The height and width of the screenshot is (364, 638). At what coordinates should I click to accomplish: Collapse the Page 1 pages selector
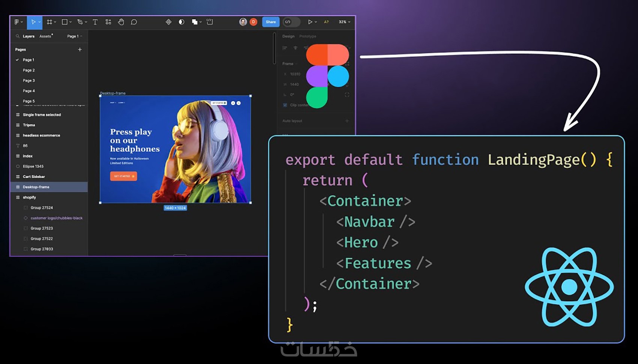[75, 36]
